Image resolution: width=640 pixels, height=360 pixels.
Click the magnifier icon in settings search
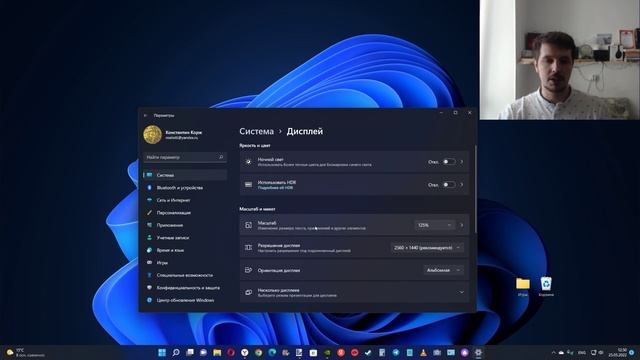tap(221, 157)
